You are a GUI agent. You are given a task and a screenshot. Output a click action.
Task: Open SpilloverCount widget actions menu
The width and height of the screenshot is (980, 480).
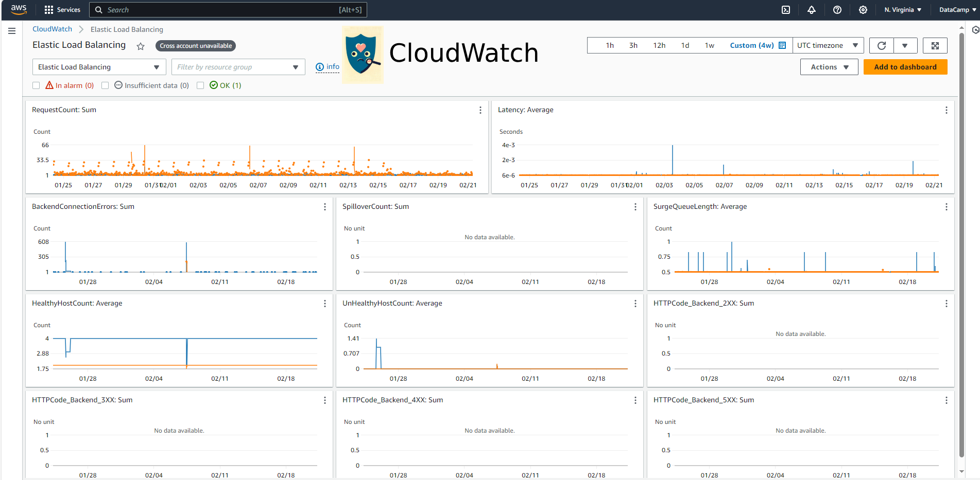pyautogui.click(x=635, y=207)
